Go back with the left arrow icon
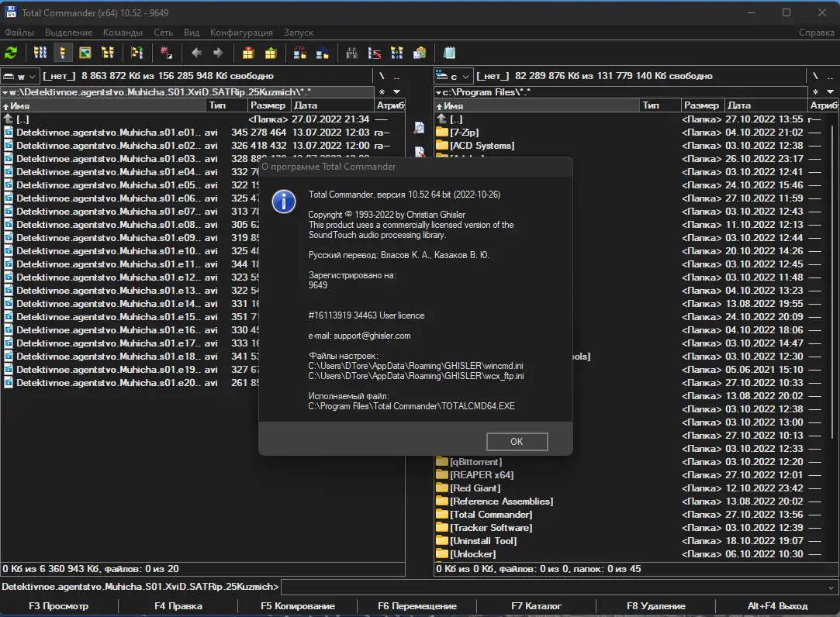This screenshot has height=617, width=840. coord(196,53)
